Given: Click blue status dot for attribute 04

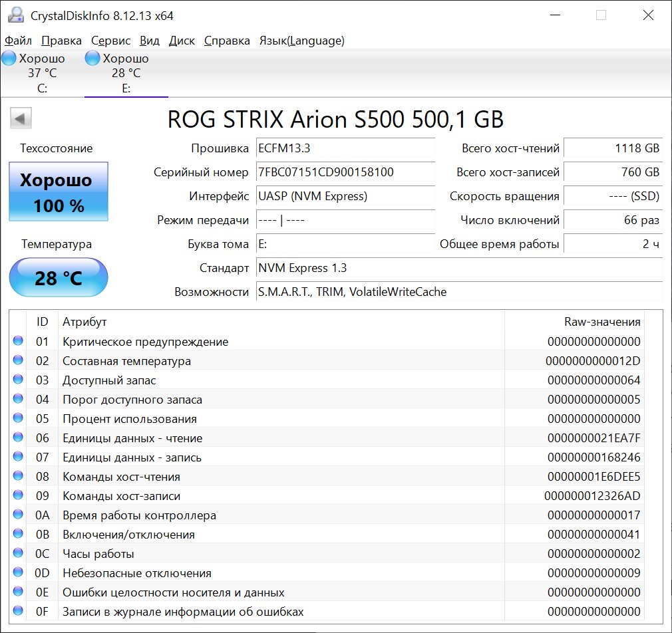Looking at the screenshot, I should pos(18,399).
